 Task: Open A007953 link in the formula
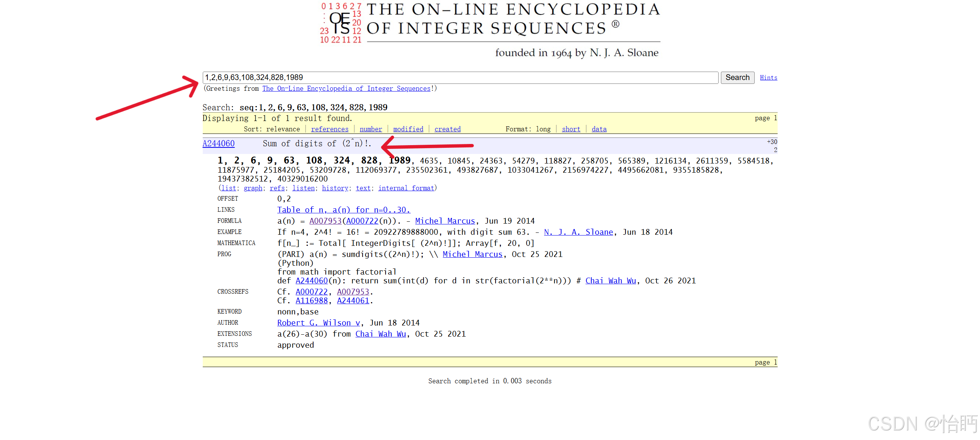point(325,221)
